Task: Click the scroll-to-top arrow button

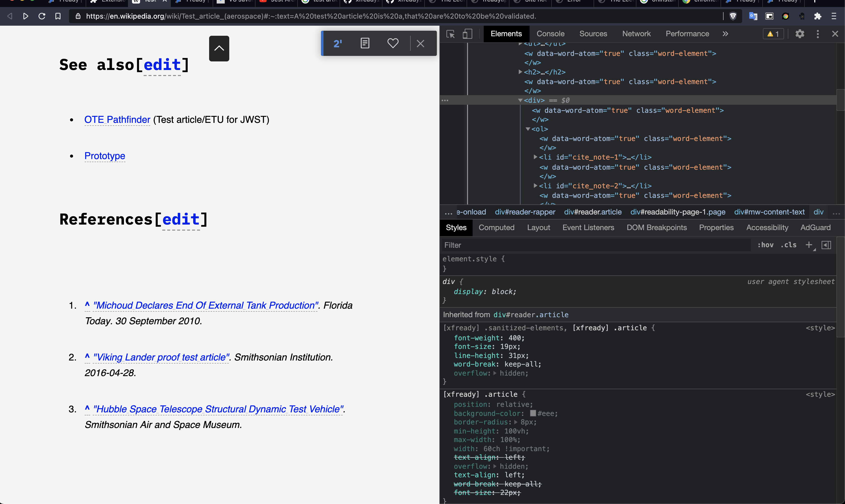Action: (219, 49)
